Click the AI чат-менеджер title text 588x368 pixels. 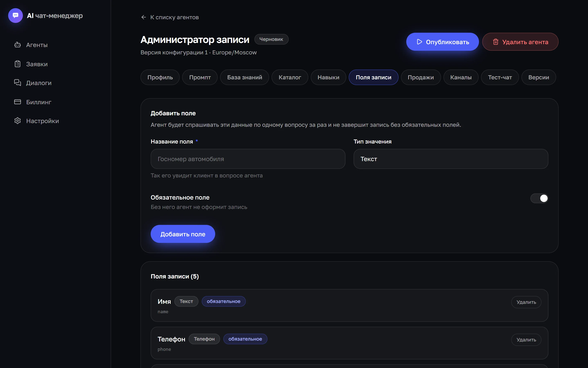tap(55, 16)
